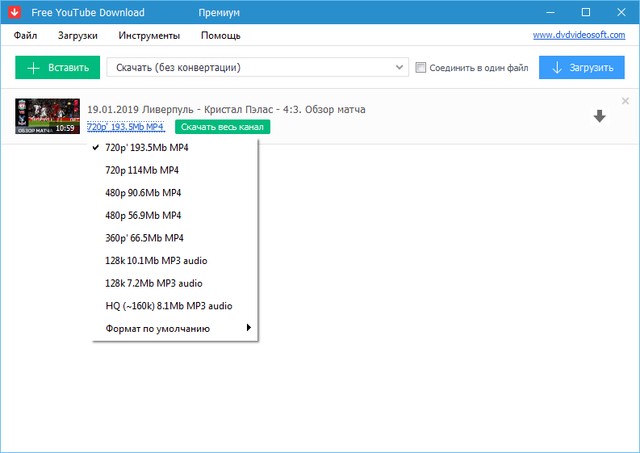Open the Загрузки menu

tap(77, 35)
